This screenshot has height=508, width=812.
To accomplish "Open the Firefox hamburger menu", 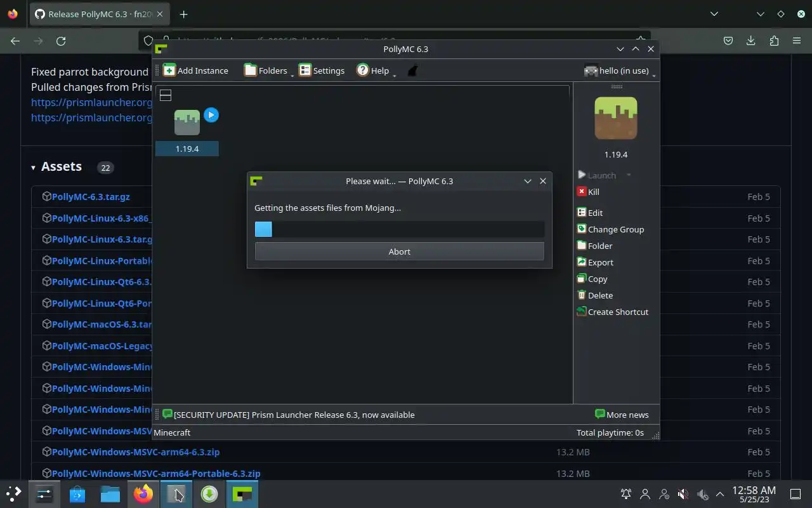I will coord(797,41).
